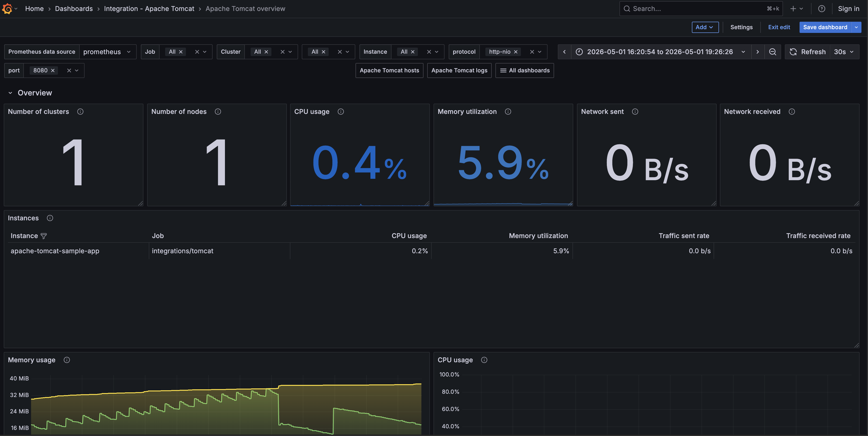
Task: Show info for Memory usage graph panel
Action: coord(67,360)
